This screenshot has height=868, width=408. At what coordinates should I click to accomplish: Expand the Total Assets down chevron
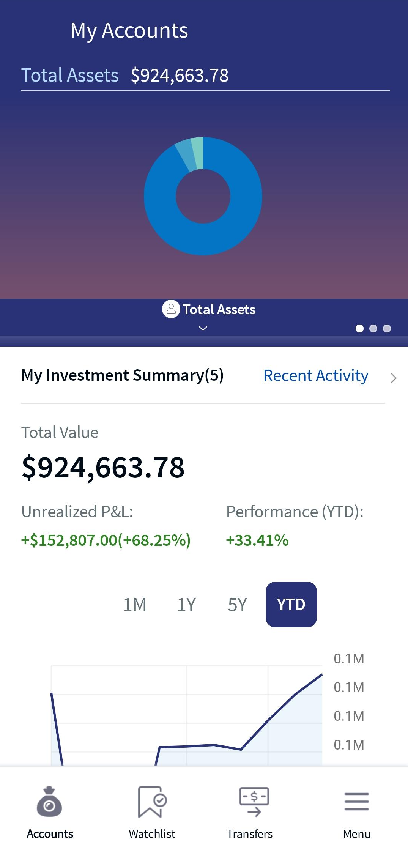[x=203, y=328]
